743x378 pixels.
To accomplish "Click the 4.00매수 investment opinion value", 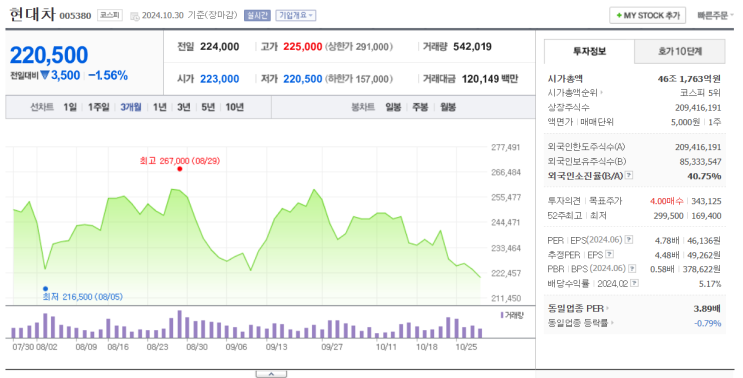I will point(667,201).
